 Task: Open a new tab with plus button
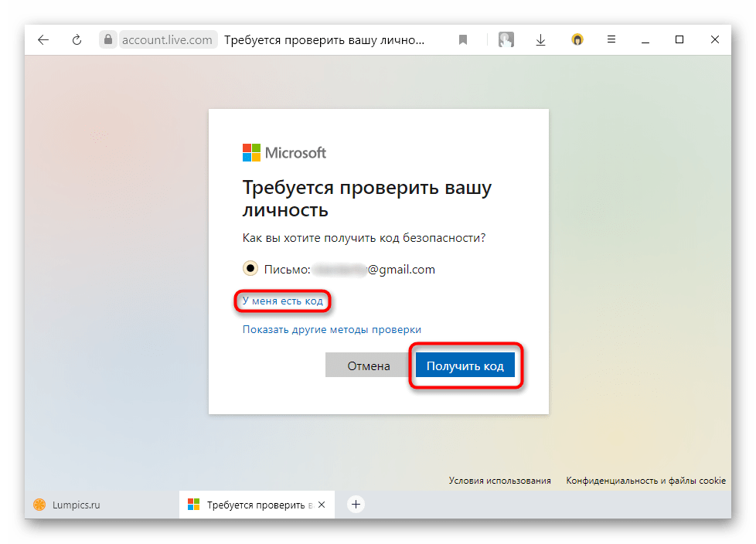click(356, 505)
